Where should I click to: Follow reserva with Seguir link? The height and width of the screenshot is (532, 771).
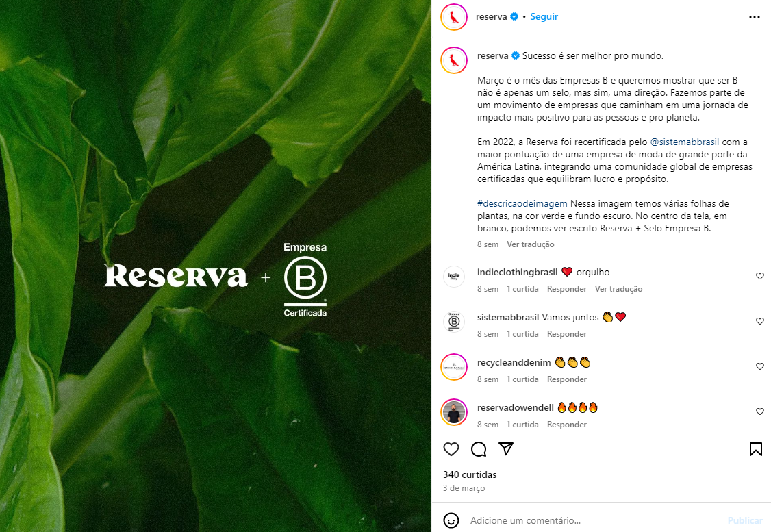[544, 16]
